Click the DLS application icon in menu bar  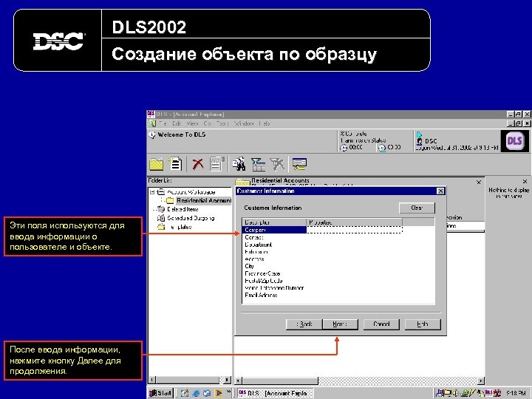pos(151,123)
